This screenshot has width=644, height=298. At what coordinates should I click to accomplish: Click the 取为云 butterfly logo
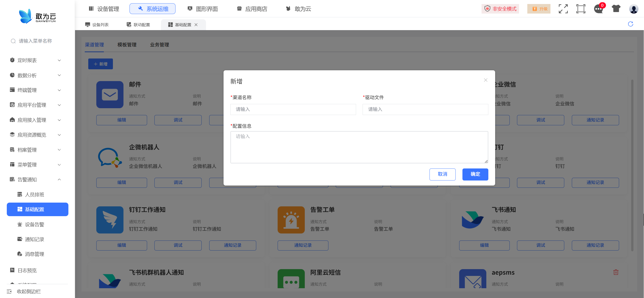pyautogui.click(x=37, y=16)
